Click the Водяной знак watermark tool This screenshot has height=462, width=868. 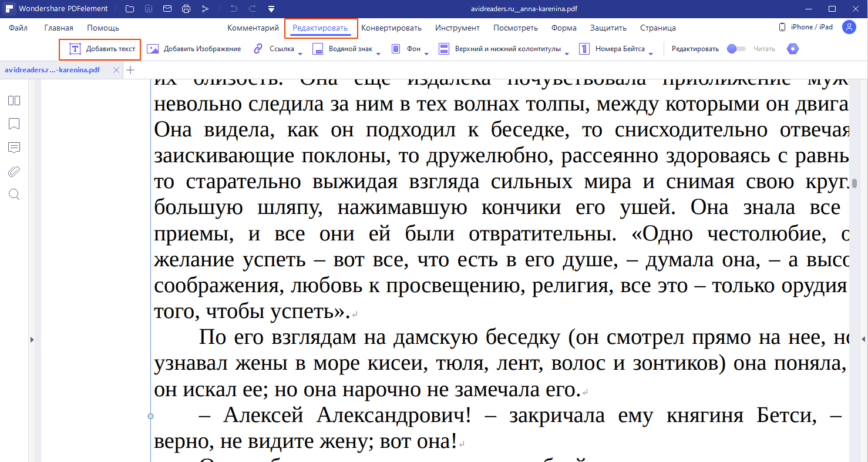(343, 49)
